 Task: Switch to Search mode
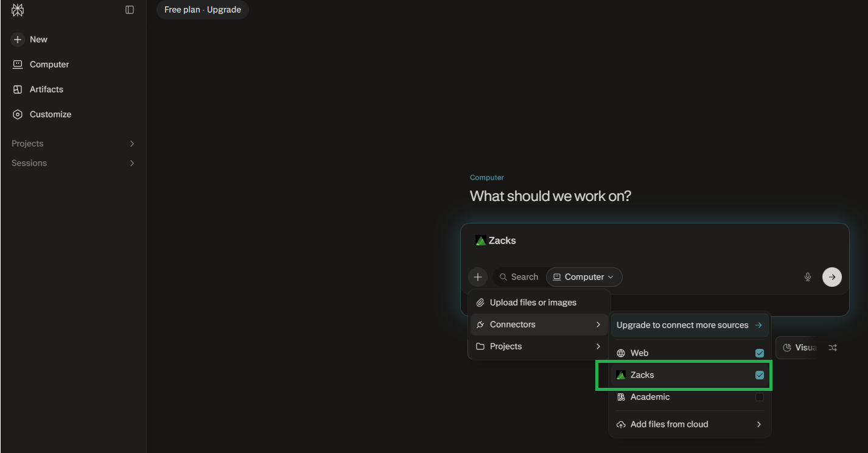point(519,277)
